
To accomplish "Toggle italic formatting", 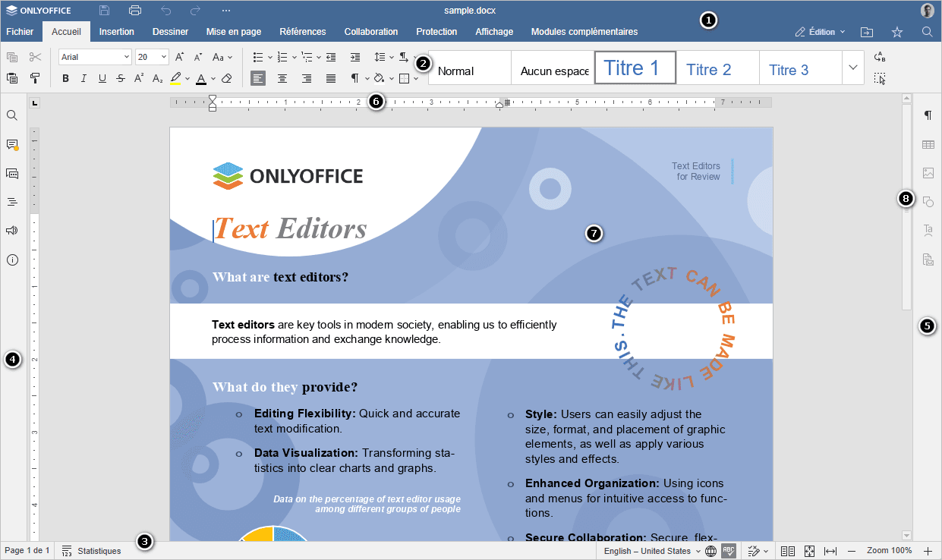I will tap(83, 78).
